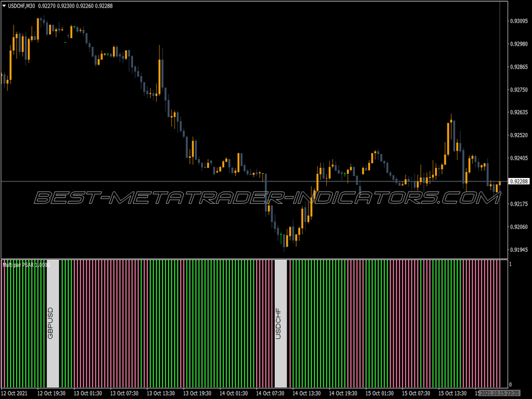Click the 0.92060 price axis value

pyautogui.click(x=519, y=226)
